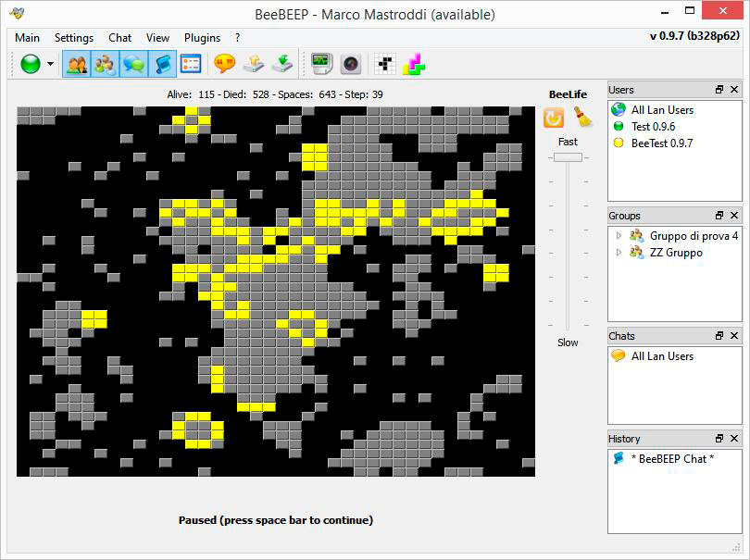The height and width of the screenshot is (560, 750).
Task: Undock the Groups panel
Action: click(x=719, y=216)
